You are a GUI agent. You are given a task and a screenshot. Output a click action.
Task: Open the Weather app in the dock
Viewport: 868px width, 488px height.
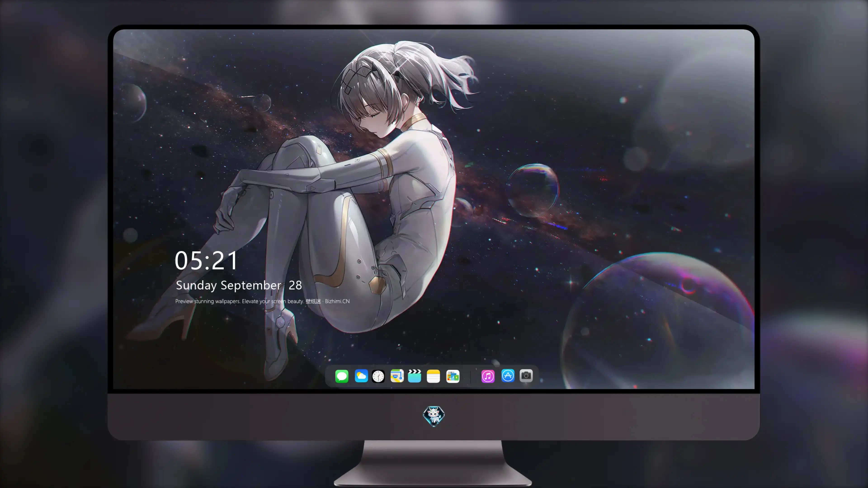[361, 376]
